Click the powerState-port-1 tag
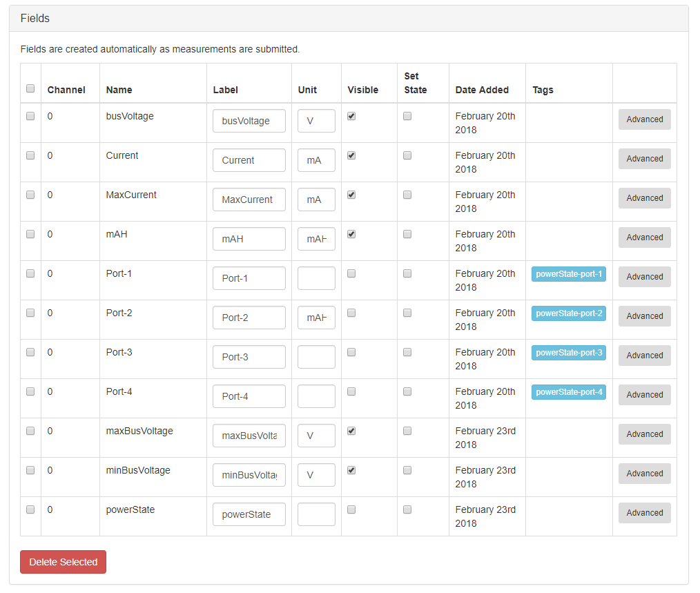The height and width of the screenshot is (593, 700). [x=569, y=274]
